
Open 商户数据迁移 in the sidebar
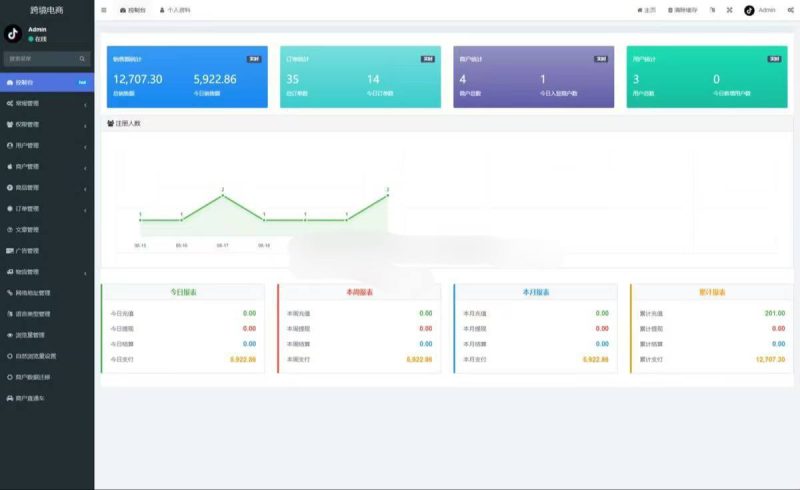[x=47, y=377]
